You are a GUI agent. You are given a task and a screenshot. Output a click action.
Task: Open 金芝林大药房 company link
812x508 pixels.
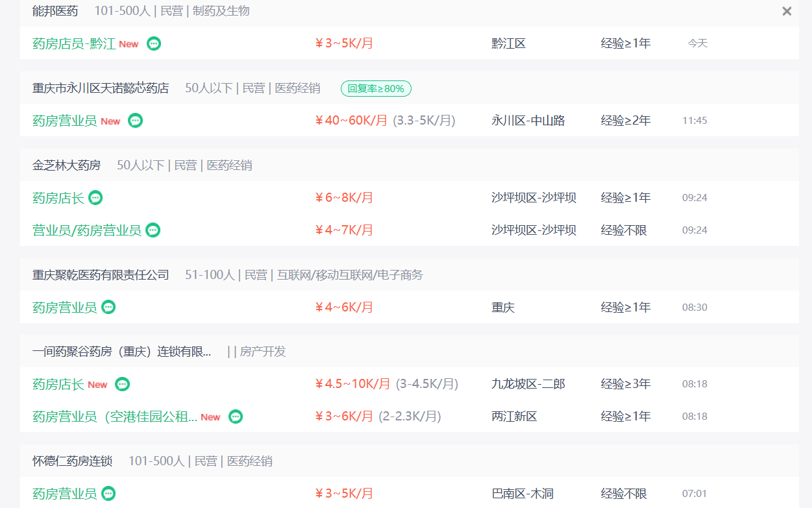pyautogui.click(x=66, y=165)
